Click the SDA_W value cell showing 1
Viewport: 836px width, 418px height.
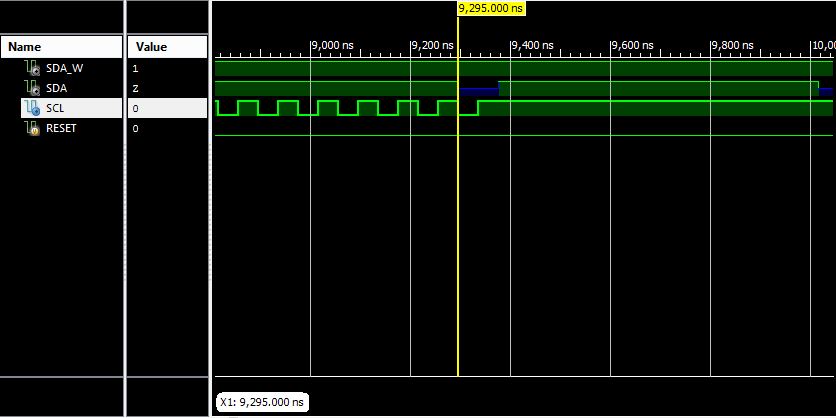(136, 69)
